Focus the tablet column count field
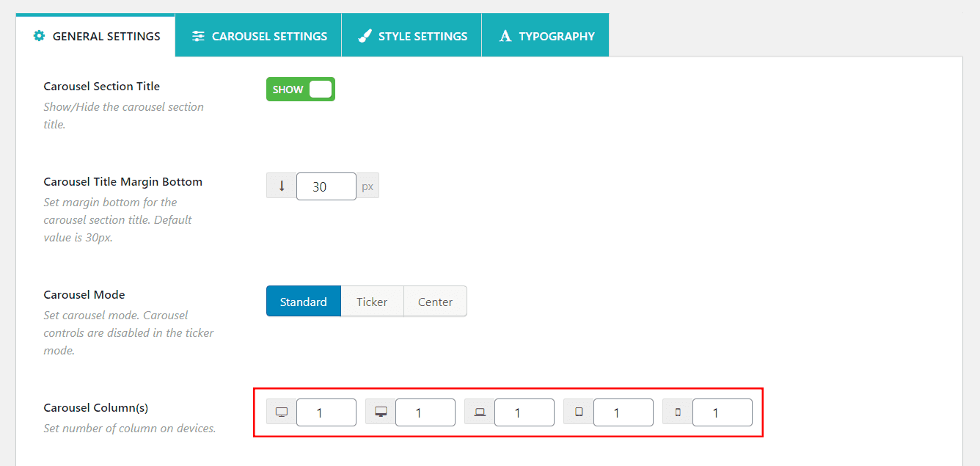The width and height of the screenshot is (980, 466). click(623, 412)
